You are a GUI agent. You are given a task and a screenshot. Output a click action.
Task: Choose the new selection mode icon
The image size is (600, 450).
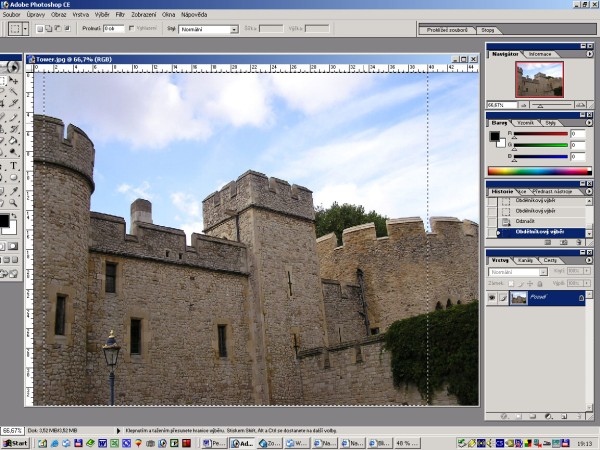(x=38, y=30)
